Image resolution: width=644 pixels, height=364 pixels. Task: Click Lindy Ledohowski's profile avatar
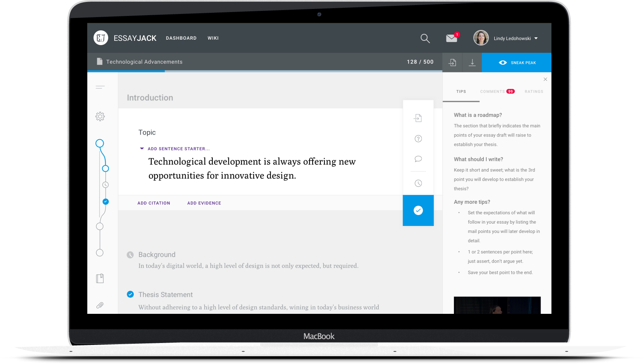tap(481, 38)
